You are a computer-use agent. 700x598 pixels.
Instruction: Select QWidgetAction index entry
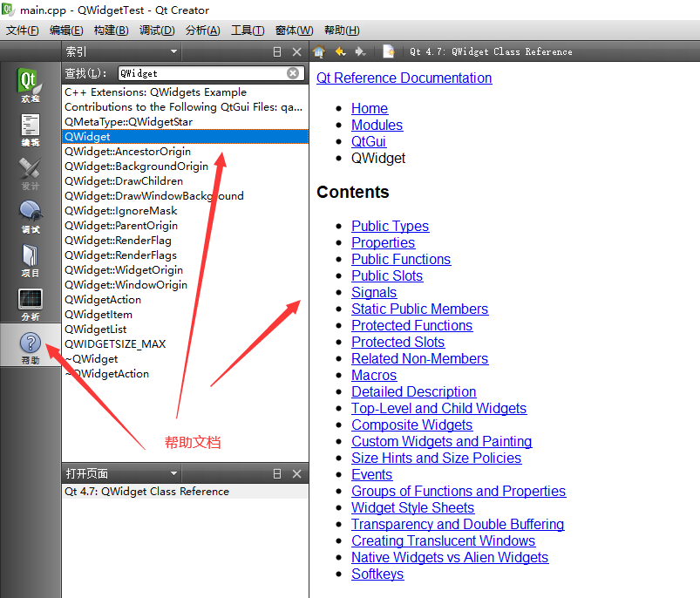click(185, 300)
